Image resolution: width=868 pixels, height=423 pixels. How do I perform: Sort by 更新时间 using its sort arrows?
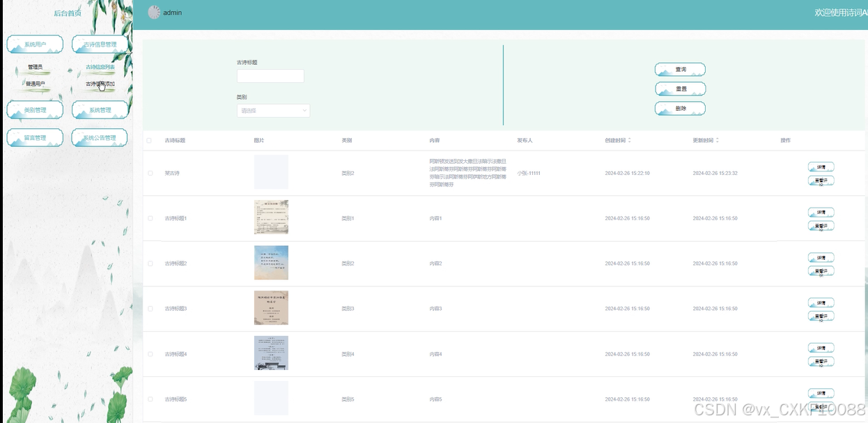pyautogui.click(x=718, y=141)
